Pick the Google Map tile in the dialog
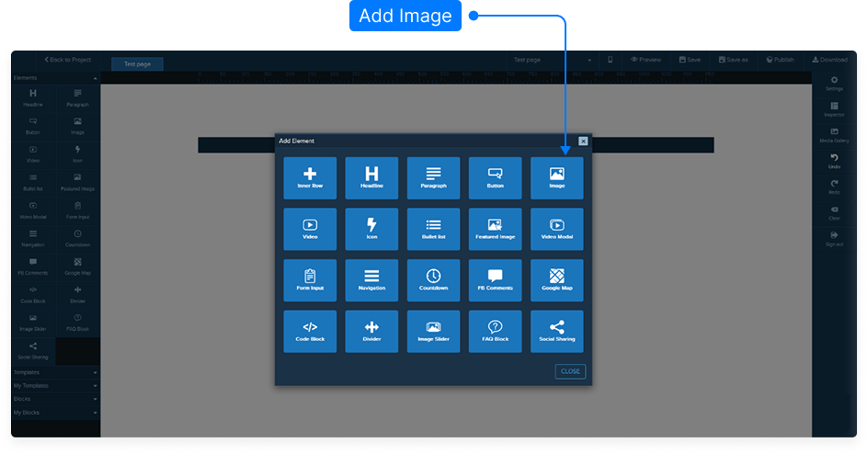 point(556,280)
